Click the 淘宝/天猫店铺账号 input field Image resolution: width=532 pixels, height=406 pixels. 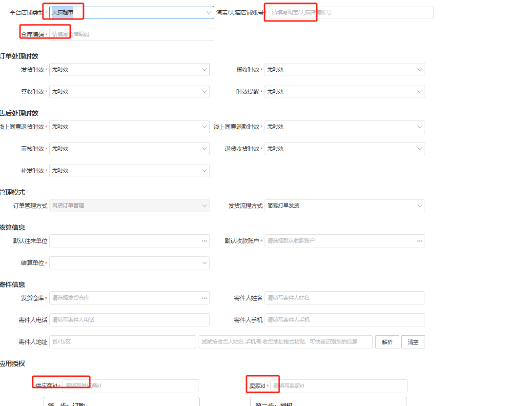point(351,13)
